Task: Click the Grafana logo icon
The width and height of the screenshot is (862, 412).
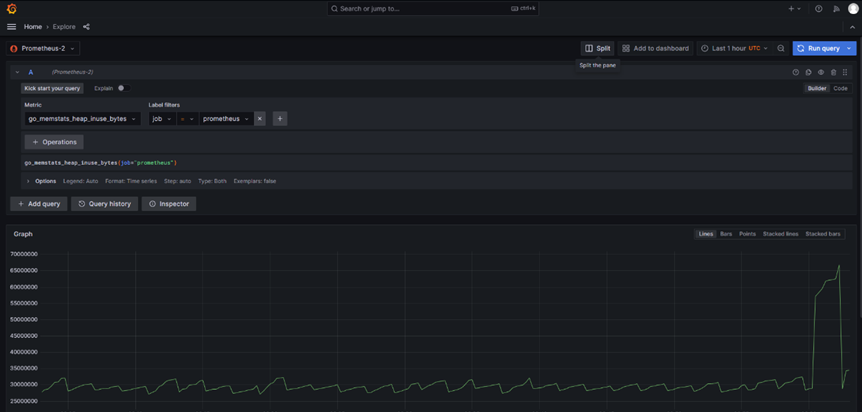Action: point(12,9)
